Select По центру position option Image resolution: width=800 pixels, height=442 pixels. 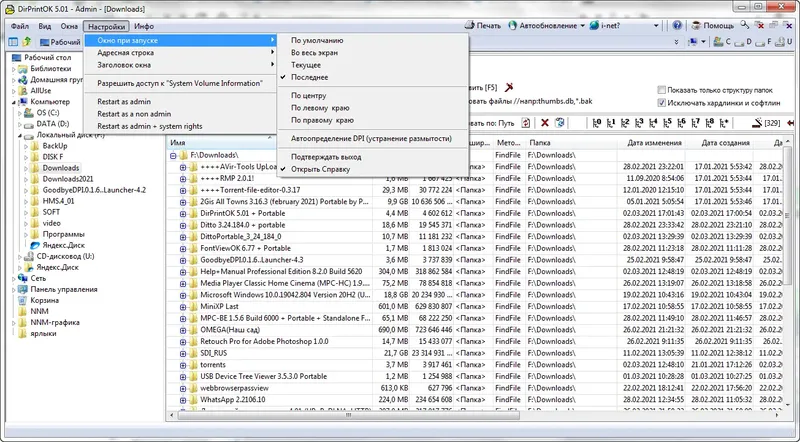point(373,95)
